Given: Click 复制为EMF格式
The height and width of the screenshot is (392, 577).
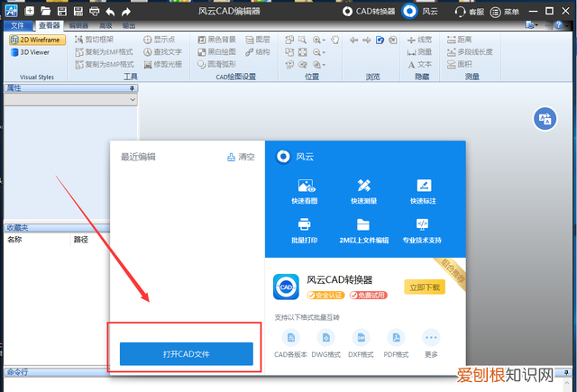Looking at the screenshot, I should [105, 52].
